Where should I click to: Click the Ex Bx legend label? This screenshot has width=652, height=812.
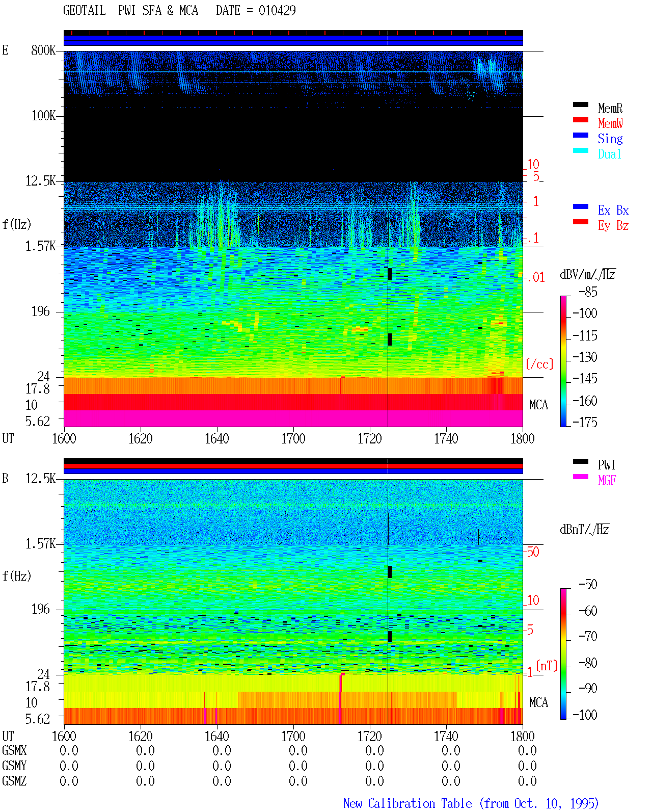click(x=613, y=210)
